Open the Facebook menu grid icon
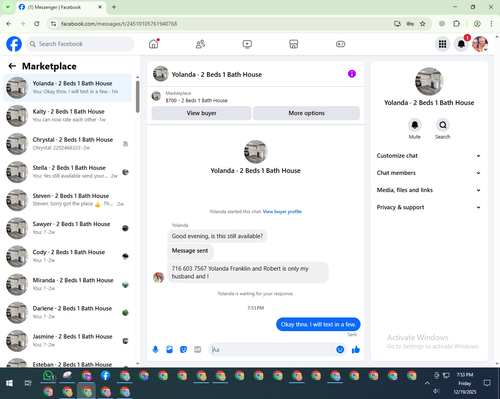This screenshot has height=399, width=500. 442,44
